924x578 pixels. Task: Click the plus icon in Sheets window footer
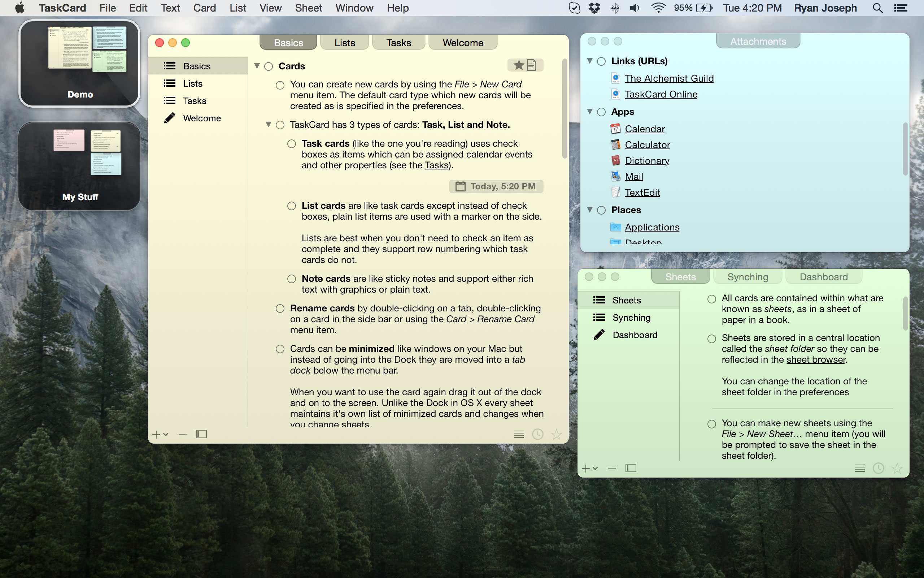(586, 468)
